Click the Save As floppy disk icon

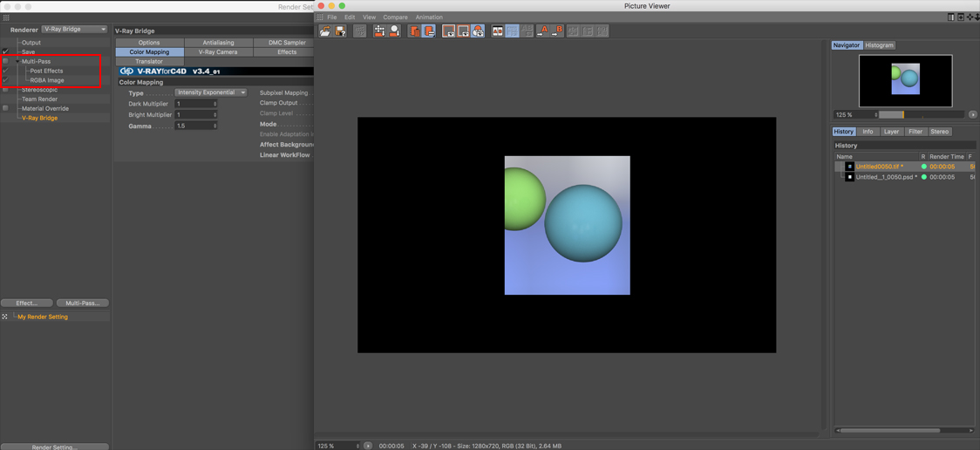click(341, 31)
